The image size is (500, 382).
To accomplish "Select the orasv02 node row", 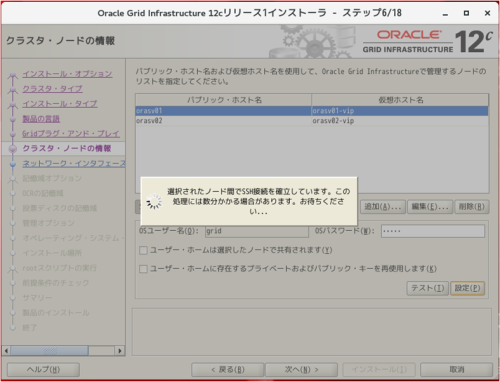I will (312, 121).
